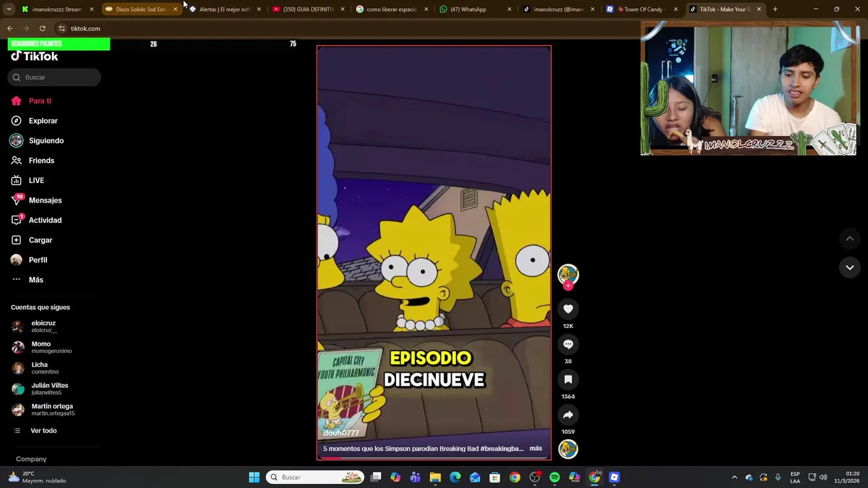Image resolution: width=868 pixels, height=488 pixels.
Task: Open Microsoft Teams from taskbar
Action: pos(415,477)
